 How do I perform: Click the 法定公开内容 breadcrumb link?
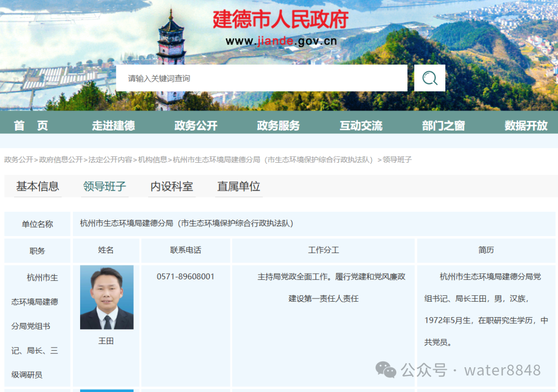coord(112,160)
